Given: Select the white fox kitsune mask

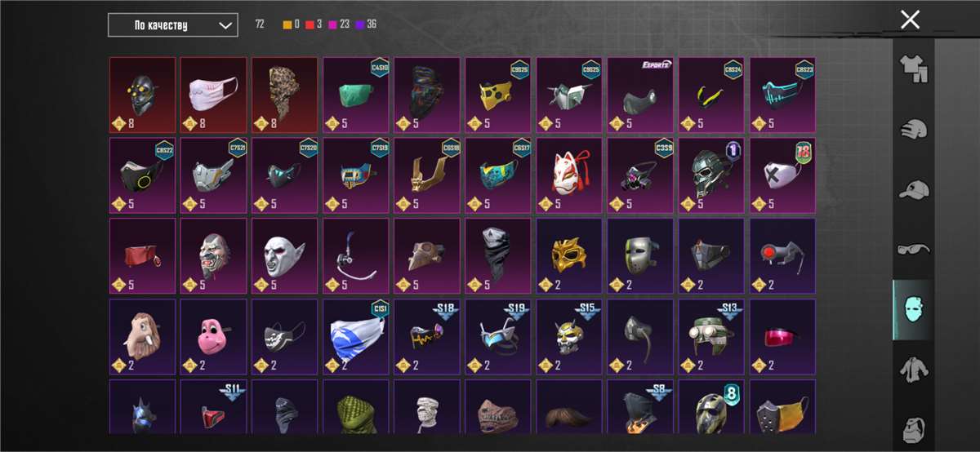Looking at the screenshot, I should (x=569, y=175).
